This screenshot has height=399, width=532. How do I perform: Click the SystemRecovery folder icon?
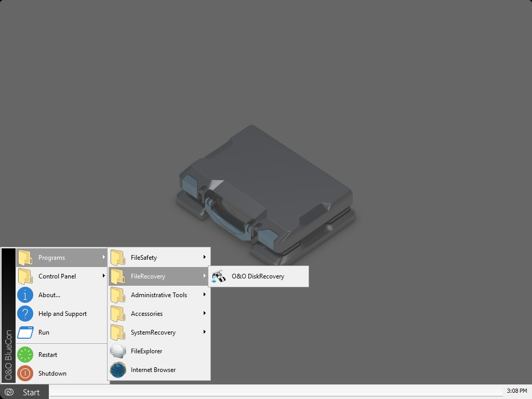pos(118,332)
